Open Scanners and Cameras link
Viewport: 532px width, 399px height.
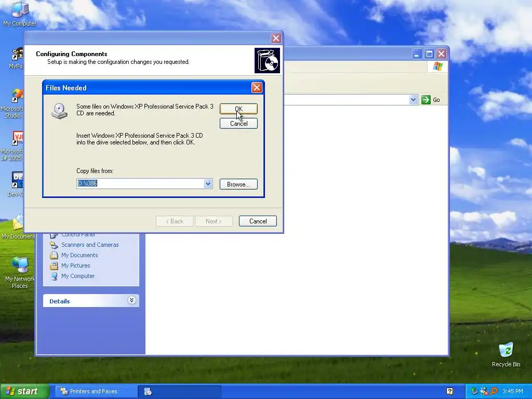coord(90,245)
